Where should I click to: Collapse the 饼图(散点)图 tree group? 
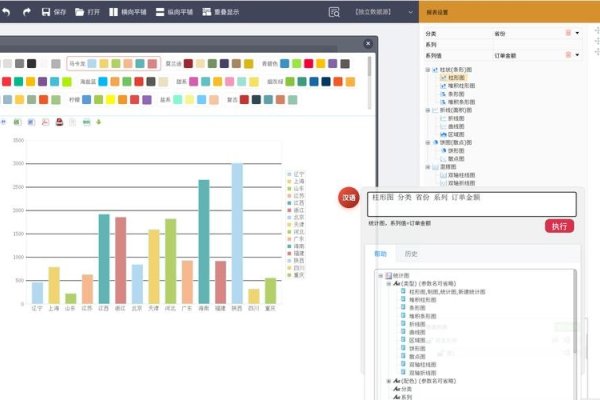(x=428, y=142)
